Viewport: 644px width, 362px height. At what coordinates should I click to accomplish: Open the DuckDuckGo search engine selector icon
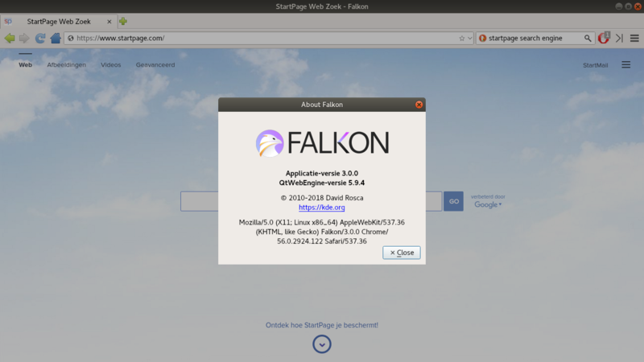click(482, 38)
